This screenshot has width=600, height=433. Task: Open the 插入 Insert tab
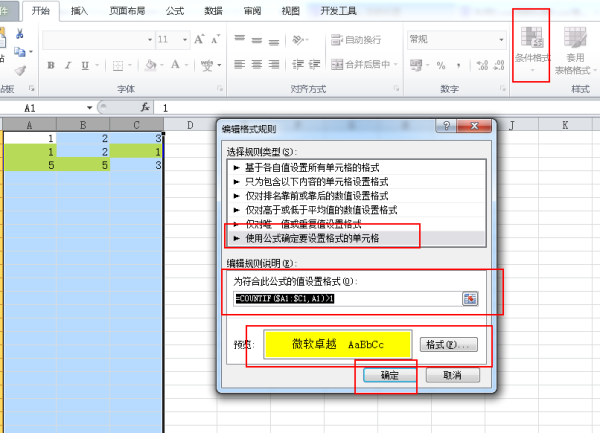(x=79, y=11)
